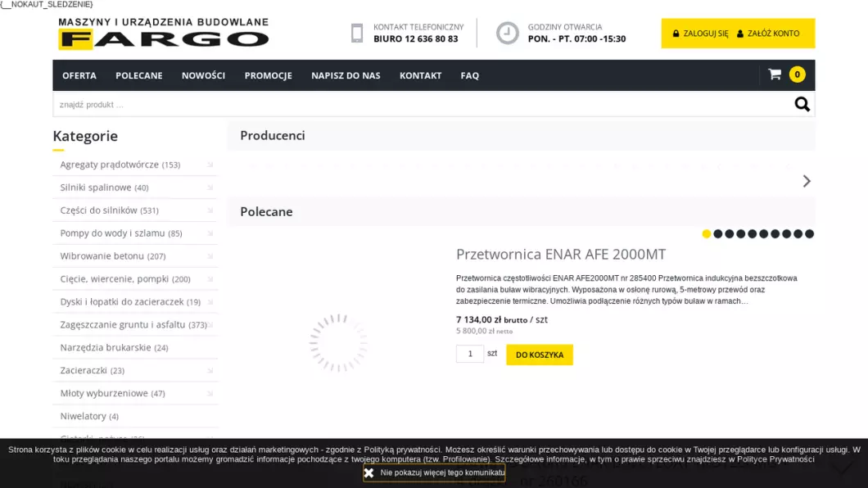
Task: Open category Zacieraczki
Action: click(x=92, y=370)
